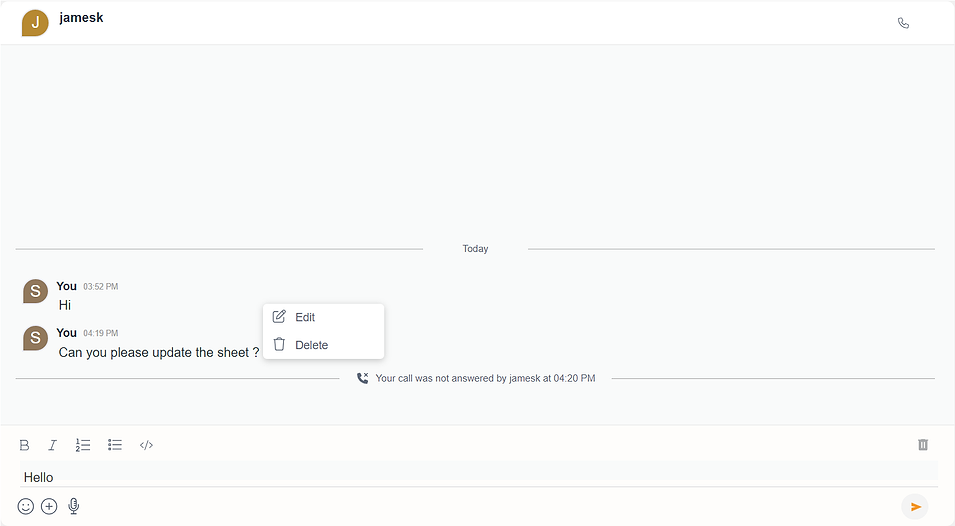Toggle bold formatting in the composer
The height and width of the screenshot is (526, 955).
click(x=24, y=445)
